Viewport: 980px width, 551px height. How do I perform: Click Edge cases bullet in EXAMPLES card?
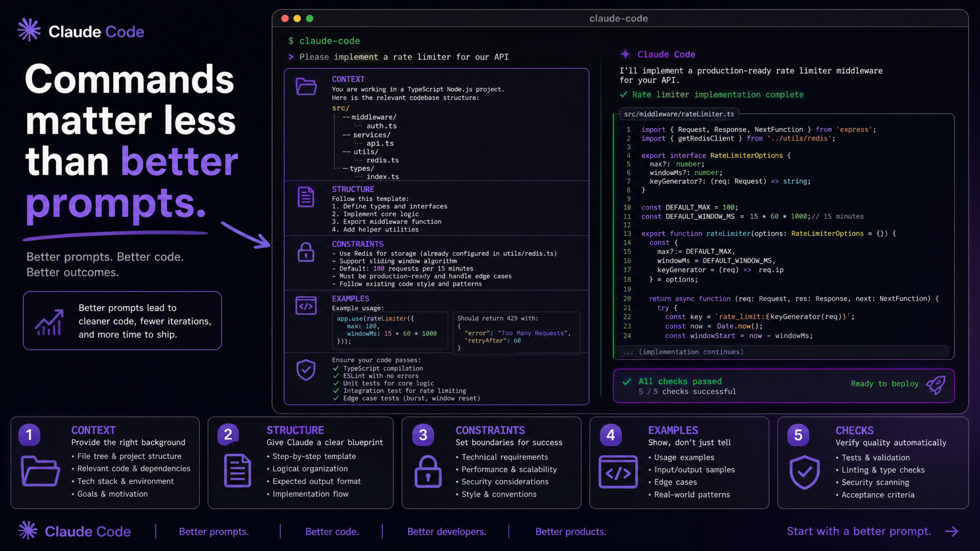coord(675,482)
